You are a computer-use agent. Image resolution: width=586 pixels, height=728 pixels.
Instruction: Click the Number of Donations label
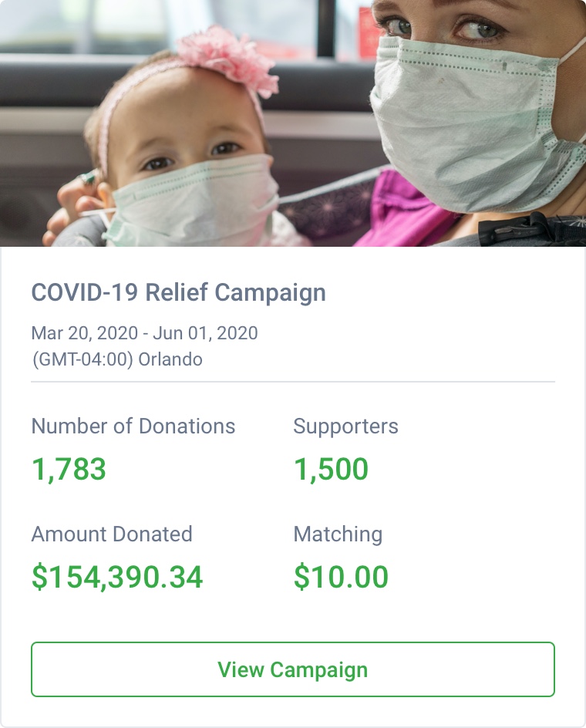[133, 426]
